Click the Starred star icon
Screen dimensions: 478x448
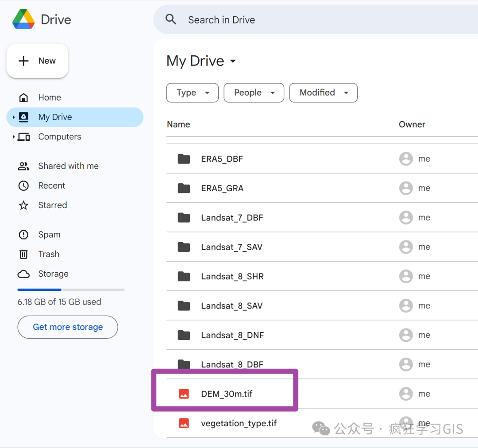pyautogui.click(x=23, y=205)
